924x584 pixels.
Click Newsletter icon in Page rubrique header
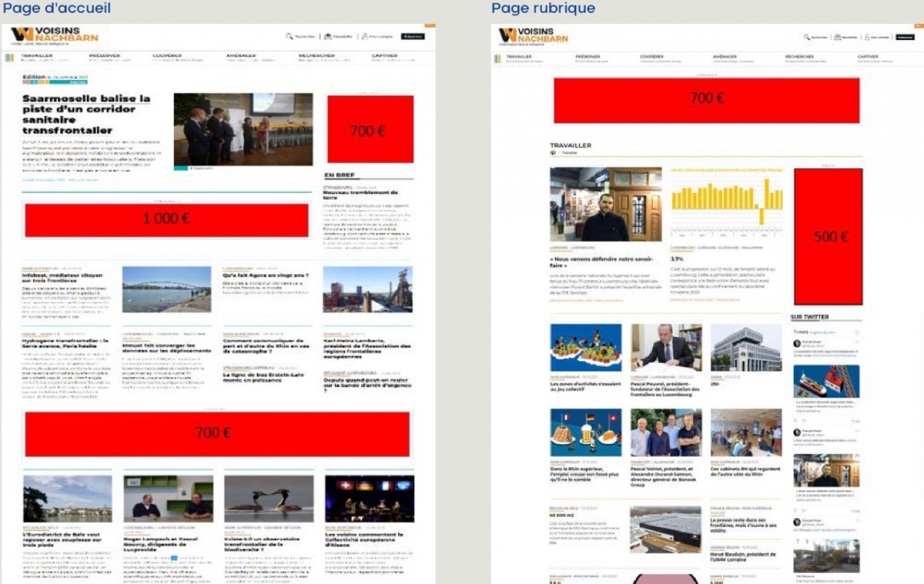click(x=838, y=37)
